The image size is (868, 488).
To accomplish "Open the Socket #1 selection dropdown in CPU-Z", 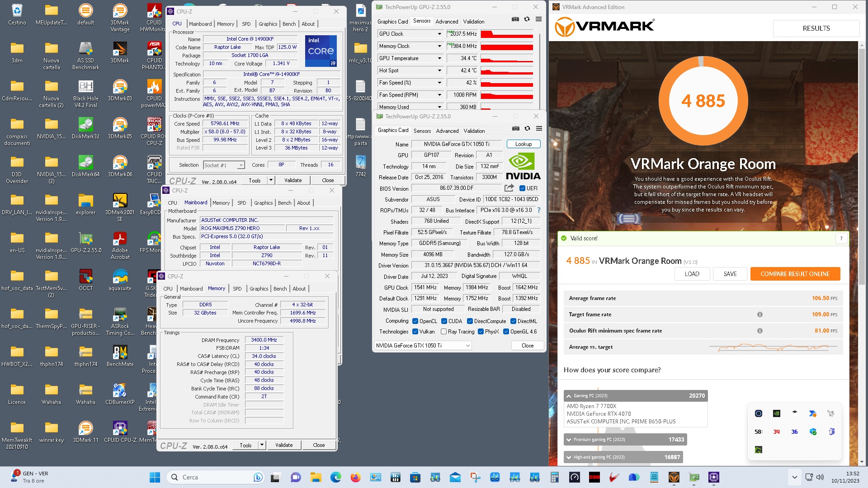I will (224, 165).
